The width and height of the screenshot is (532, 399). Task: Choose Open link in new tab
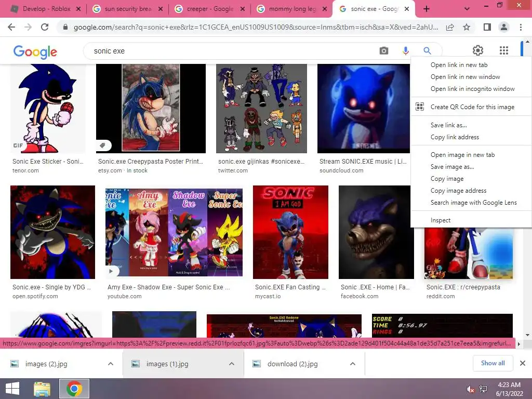click(471, 65)
